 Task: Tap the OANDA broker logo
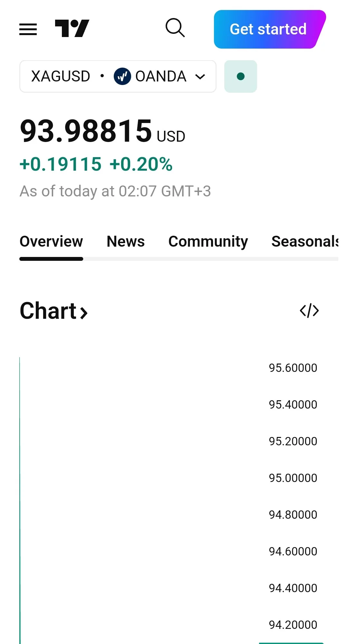(122, 76)
